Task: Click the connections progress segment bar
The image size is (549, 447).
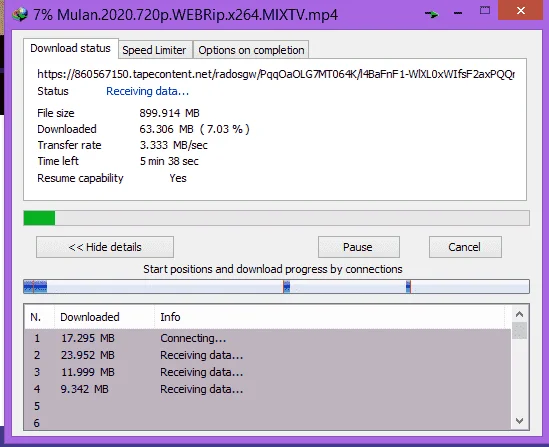Action: pyautogui.click(x=276, y=287)
